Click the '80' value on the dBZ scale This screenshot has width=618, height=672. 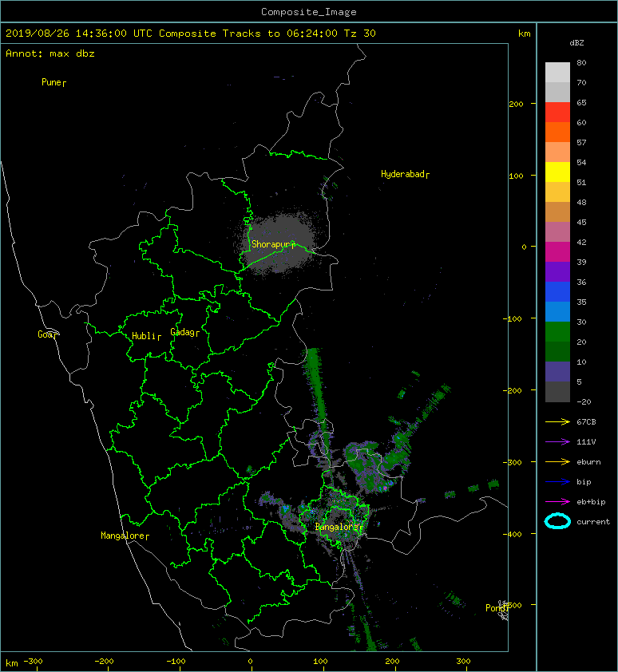tap(581, 62)
